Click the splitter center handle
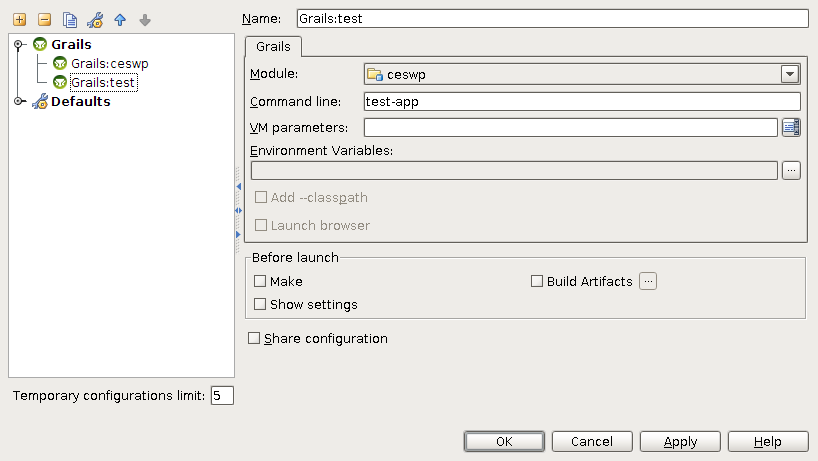 [x=238, y=211]
